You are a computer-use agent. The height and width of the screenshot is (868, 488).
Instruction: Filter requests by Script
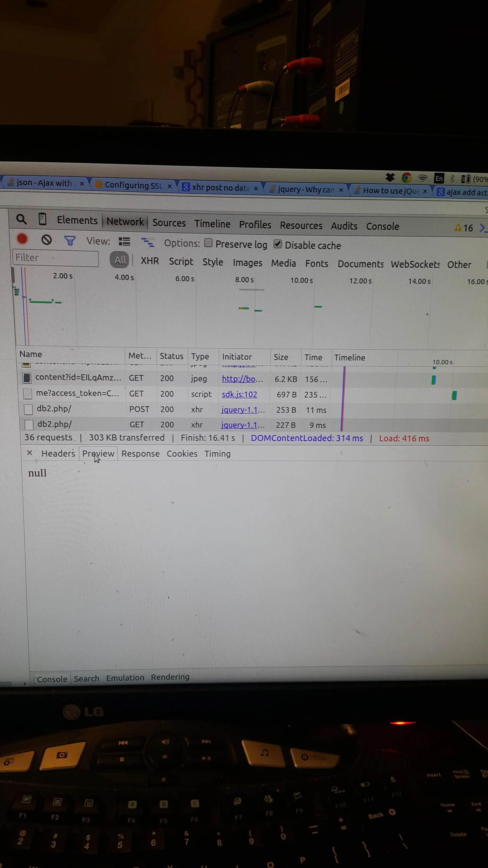pos(181,261)
